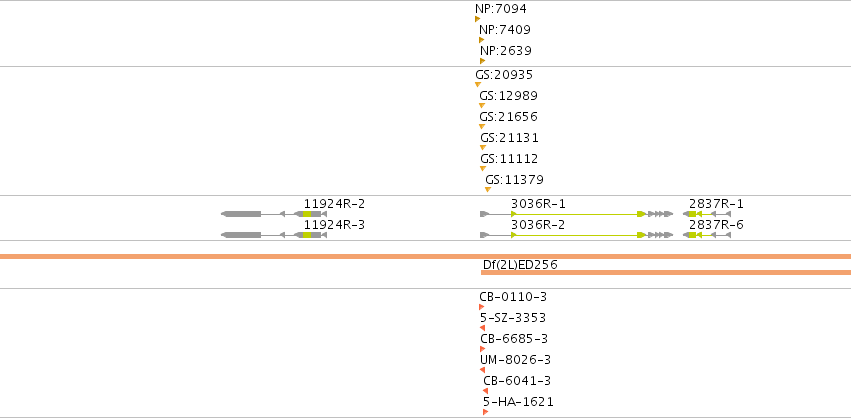Image resolution: width=851 pixels, height=418 pixels.
Task: Select the GS:21131 insertion triangle
Action: click(482, 147)
